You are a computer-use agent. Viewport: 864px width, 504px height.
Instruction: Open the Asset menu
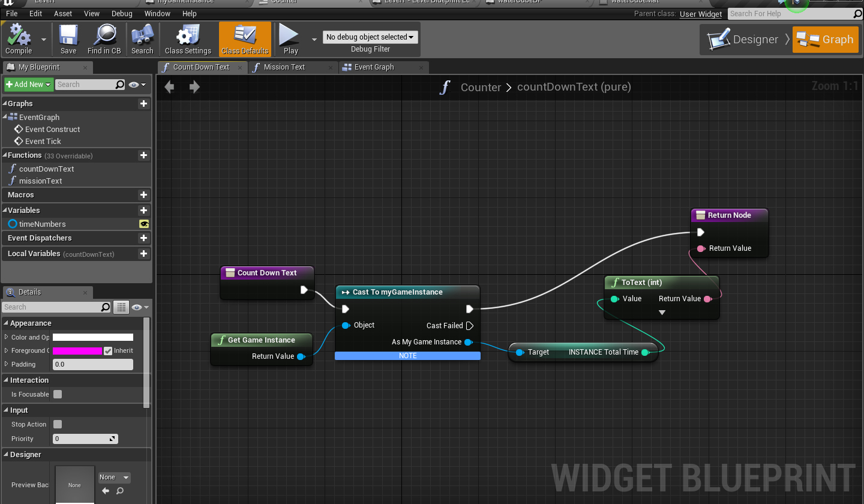click(63, 13)
